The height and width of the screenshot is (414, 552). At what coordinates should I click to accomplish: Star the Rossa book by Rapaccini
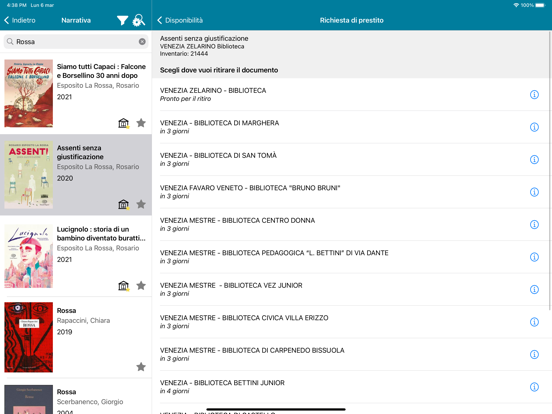click(x=141, y=367)
